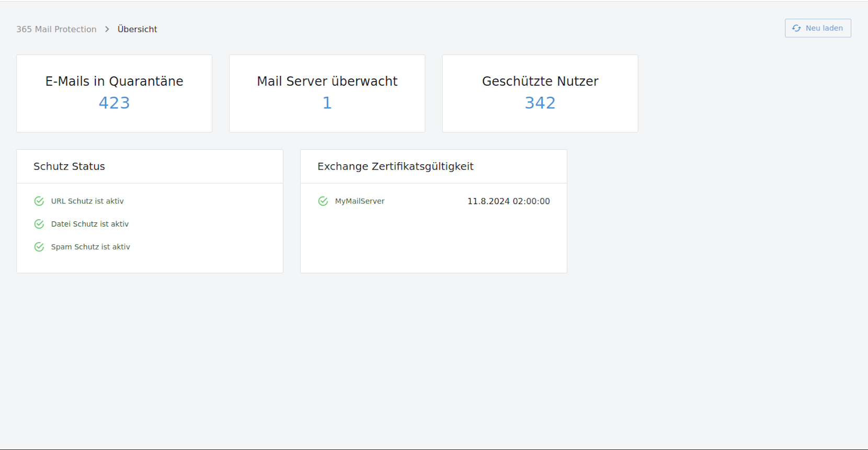Click the E-Mails in Quarantäne card title

[114, 81]
